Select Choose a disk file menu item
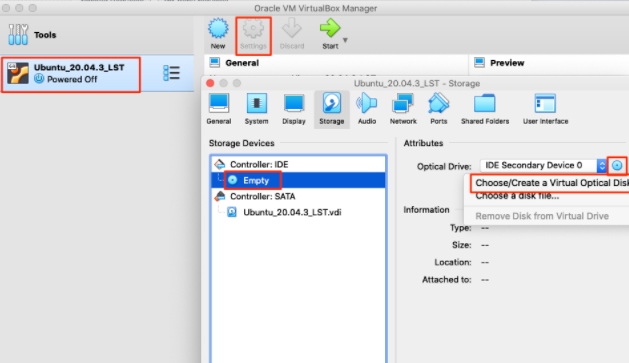 point(517,197)
